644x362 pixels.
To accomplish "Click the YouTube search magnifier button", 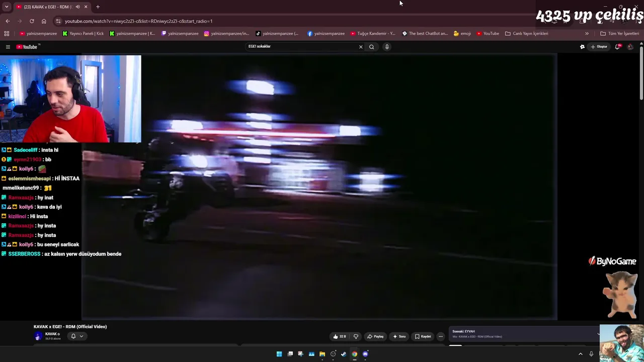I will coord(372,47).
